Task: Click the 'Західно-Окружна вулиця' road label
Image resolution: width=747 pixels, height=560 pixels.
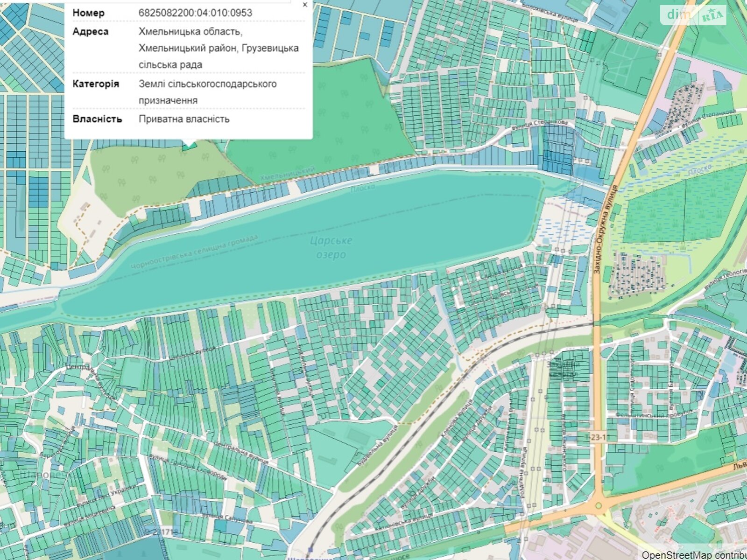Action: 605,229
